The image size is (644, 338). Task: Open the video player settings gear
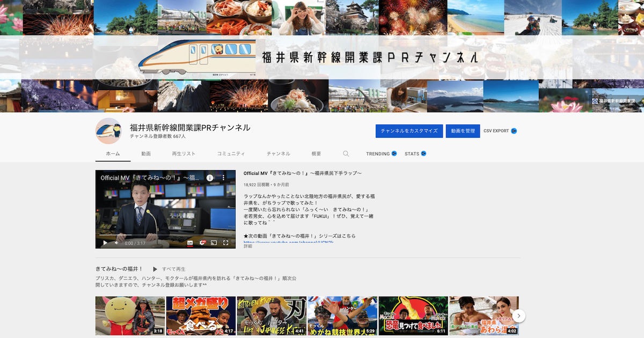(202, 243)
